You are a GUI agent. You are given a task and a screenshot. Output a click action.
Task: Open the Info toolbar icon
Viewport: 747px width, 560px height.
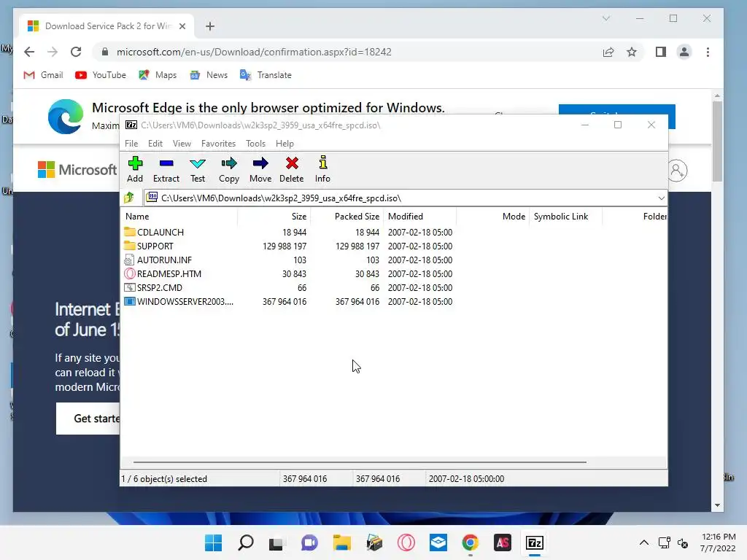[x=322, y=169]
